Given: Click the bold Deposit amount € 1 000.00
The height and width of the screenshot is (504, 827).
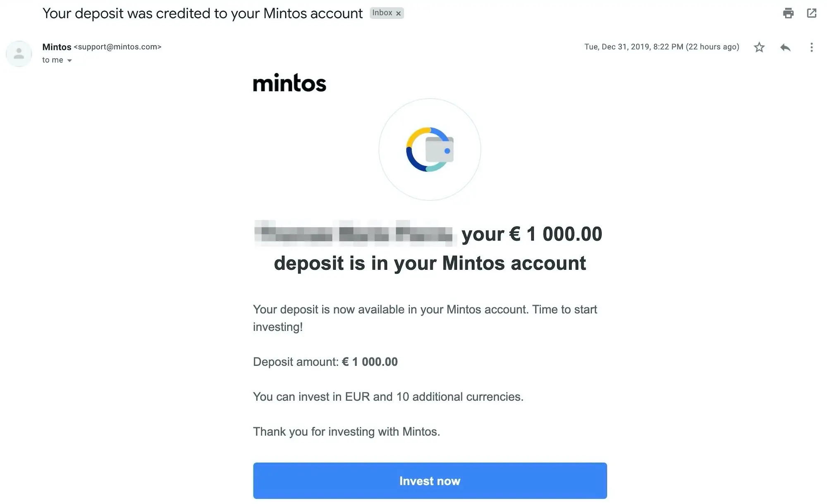Looking at the screenshot, I should 370,362.
